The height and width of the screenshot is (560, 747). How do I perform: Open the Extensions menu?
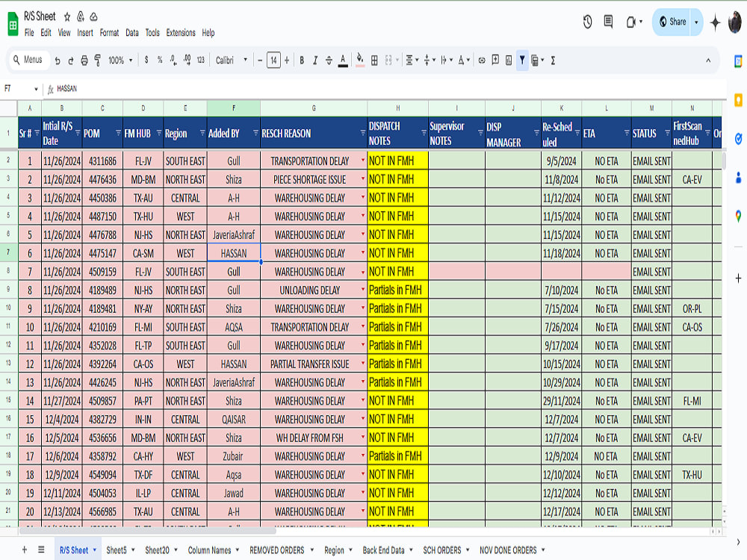pyautogui.click(x=181, y=33)
